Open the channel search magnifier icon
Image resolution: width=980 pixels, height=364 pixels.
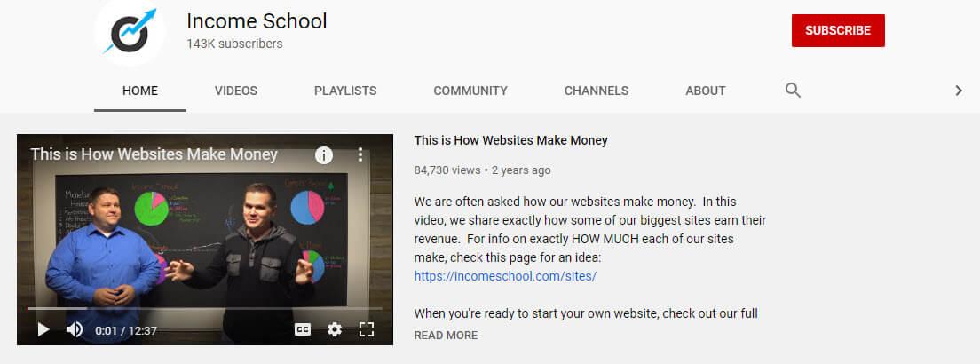[793, 91]
